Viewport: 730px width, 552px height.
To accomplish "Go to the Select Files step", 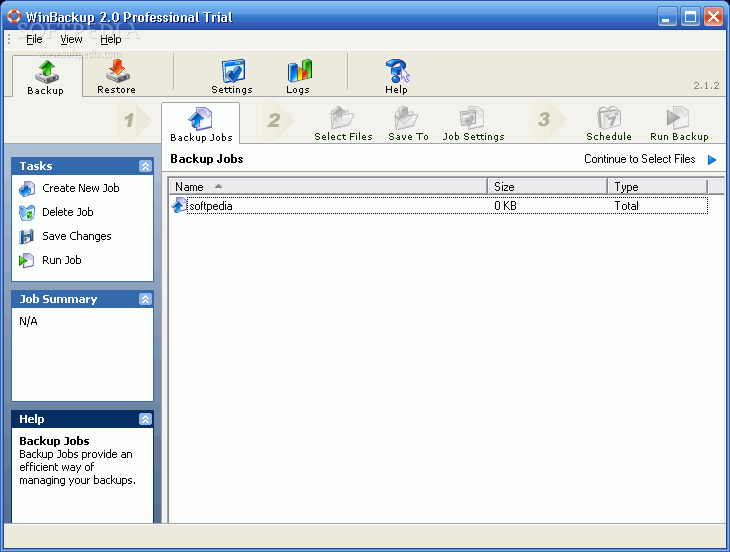I will [343, 124].
